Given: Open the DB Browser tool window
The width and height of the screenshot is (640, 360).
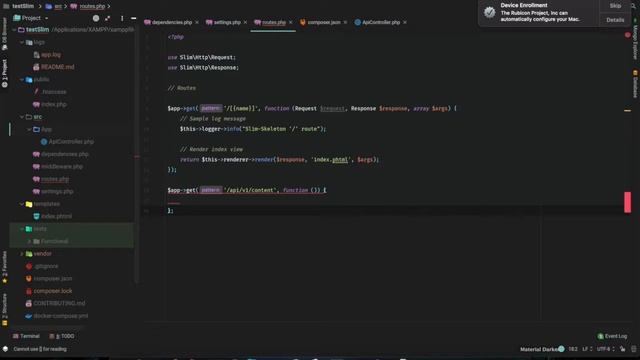Looking at the screenshot, I should tap(4, 34).
